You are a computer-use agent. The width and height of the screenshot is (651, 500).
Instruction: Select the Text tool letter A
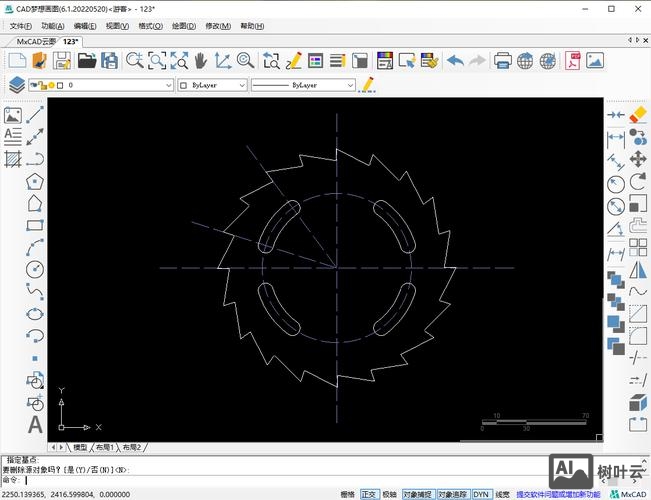pos(36,423)
